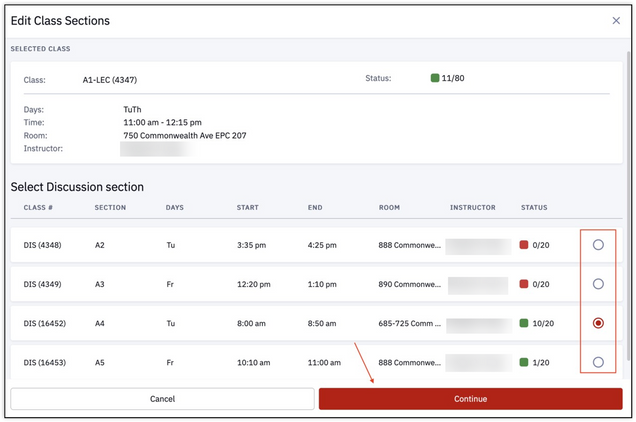Click the 890 Commonwe... room cell
This screenshot has width=636, height=422.
coord(409,284)
